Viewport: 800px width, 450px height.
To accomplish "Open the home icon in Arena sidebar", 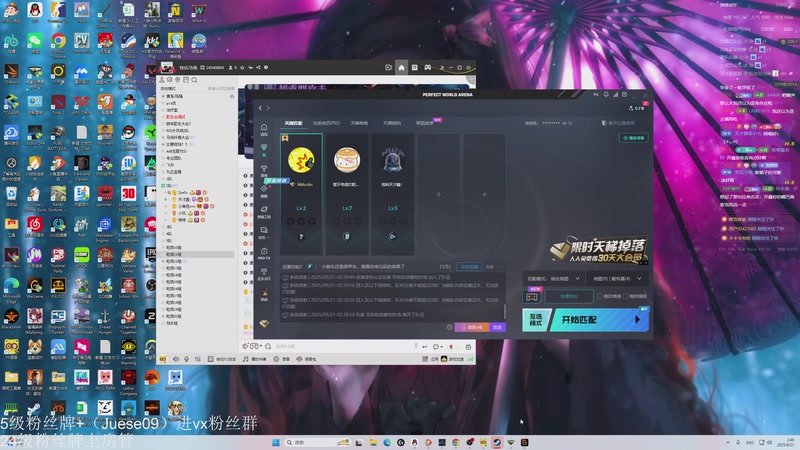I will 264,127.
